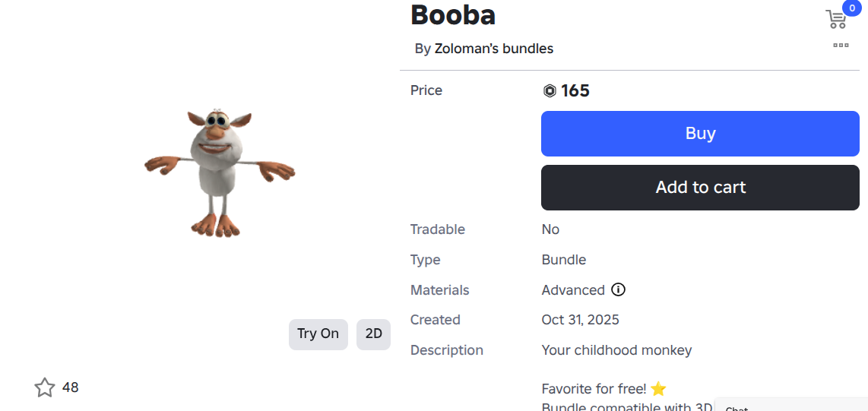Click the 165 price value
The image size is (868, 411).
pos(575,91)
